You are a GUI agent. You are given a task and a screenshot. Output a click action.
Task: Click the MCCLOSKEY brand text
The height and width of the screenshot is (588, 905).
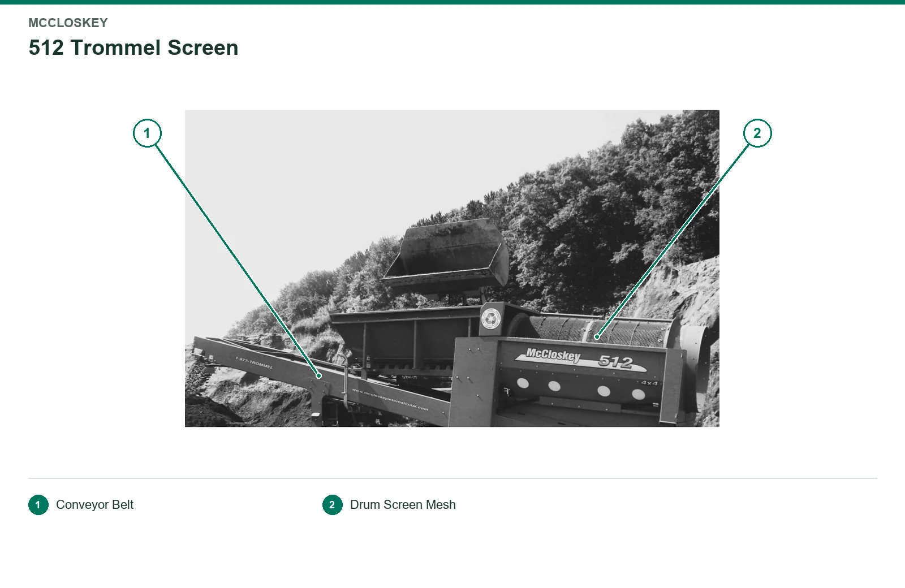[x=68, y=23]
